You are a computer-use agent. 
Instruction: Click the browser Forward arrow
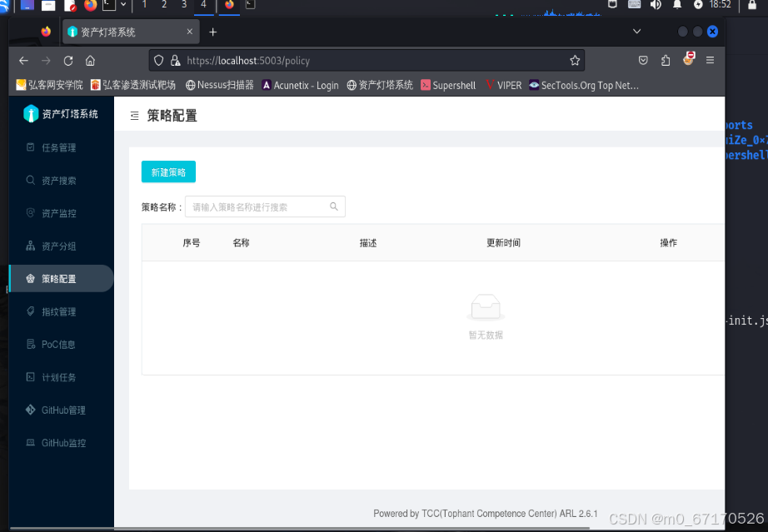(x=46, y=61)
